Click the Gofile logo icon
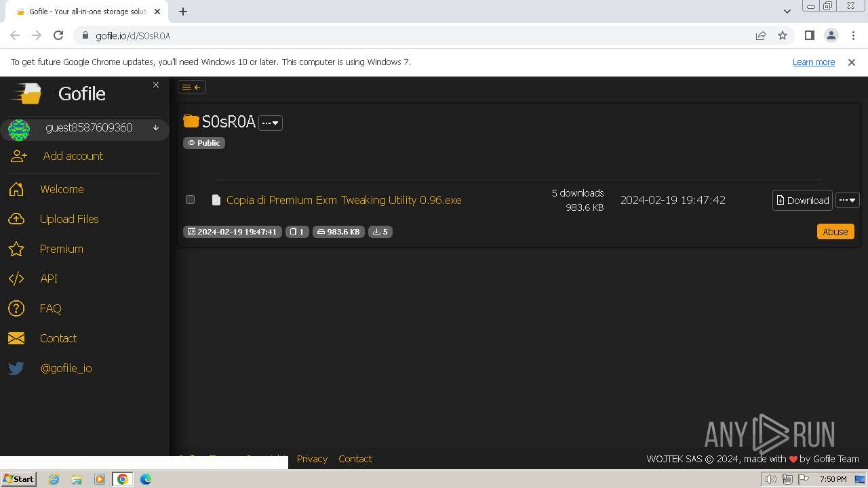Viewport: 868px width, 488px height. pyautogui.click(x=26, y=94)
